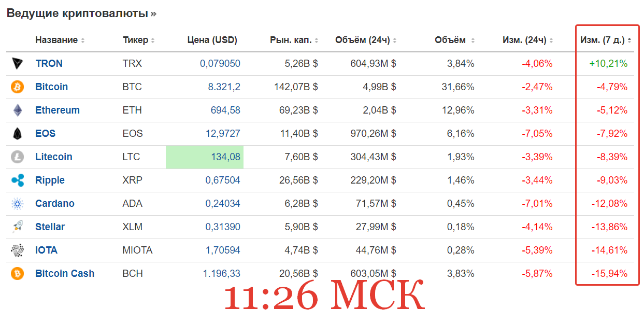Click EOS volume 970,26M $
Viewport: 644px width, 322px height.
pos(373,134)
